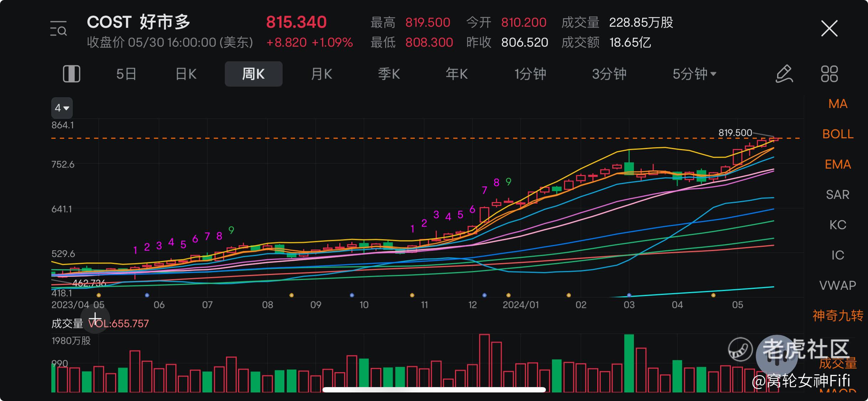Enable the VWAP indicator
This screenshot has height=401, width=868.
tap(838, 286)
